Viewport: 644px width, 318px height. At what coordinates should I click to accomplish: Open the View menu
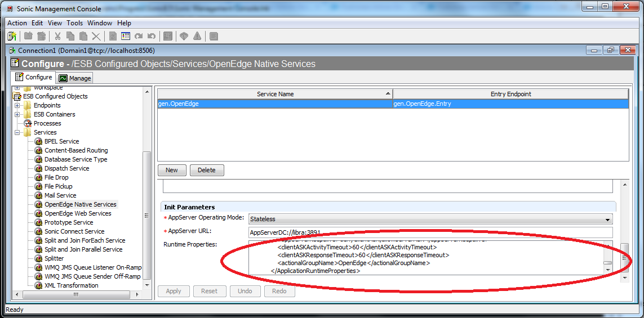55,23
